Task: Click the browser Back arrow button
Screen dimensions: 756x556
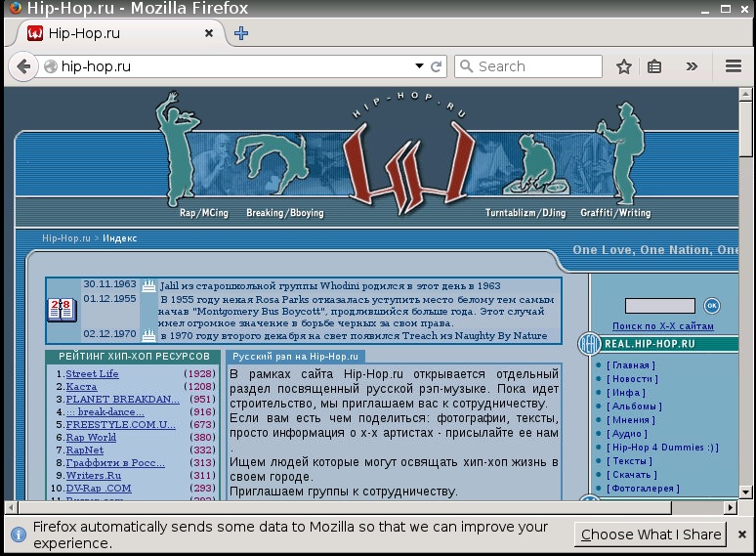Action: 23,66
